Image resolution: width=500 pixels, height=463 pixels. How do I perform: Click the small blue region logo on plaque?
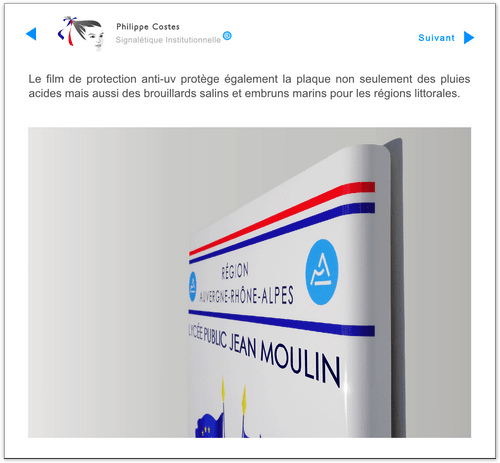pyautogui.click(x=193, y=286)
